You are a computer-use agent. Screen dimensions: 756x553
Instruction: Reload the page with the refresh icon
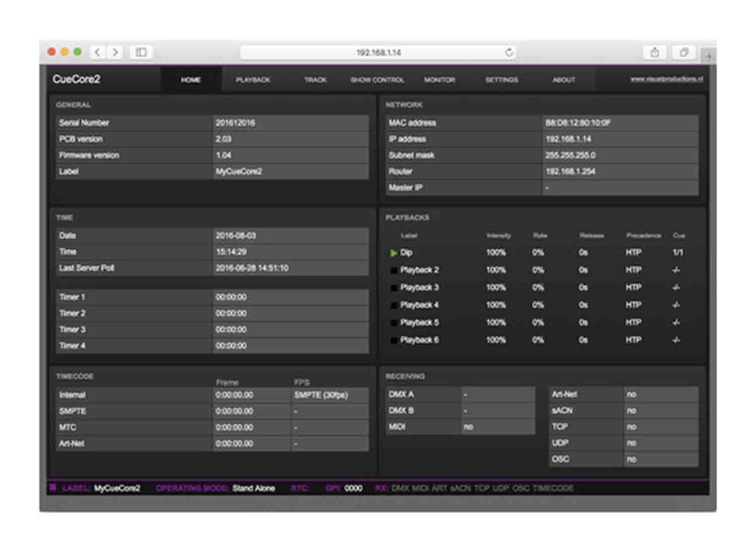coord(509,52)
